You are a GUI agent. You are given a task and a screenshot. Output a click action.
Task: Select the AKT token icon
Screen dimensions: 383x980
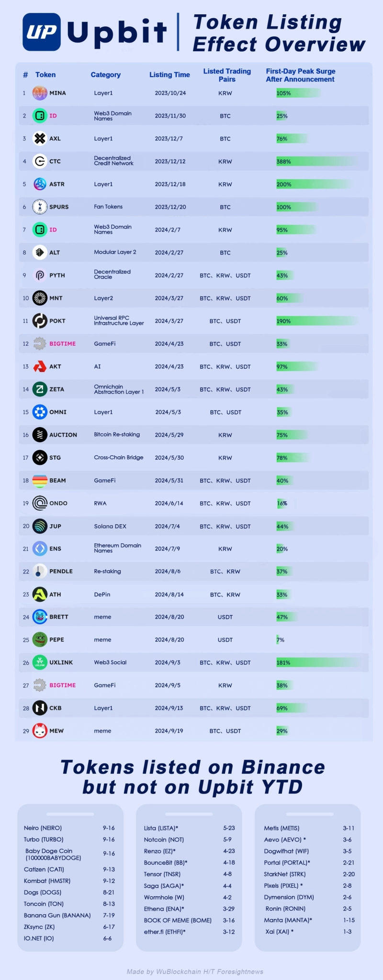click(40, 366)
